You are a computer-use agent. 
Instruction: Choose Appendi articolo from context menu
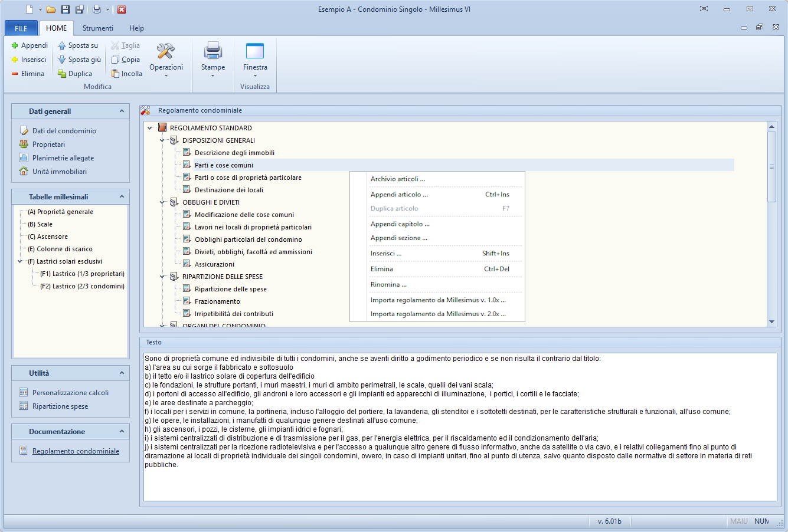point(437,194)
